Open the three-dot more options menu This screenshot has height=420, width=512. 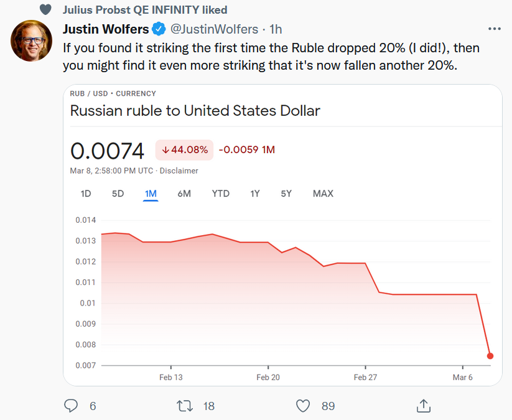pos(495,29)
